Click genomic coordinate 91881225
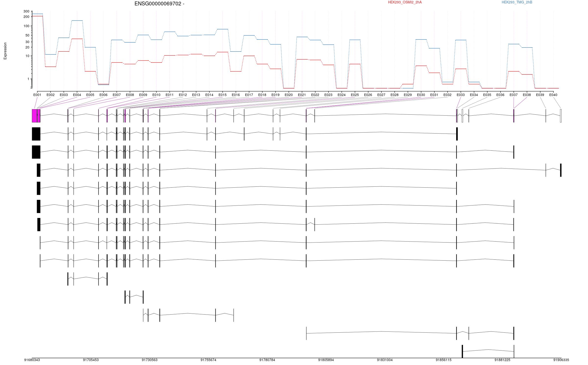This screenshot has width=588, height=365. tap(502, 360)
